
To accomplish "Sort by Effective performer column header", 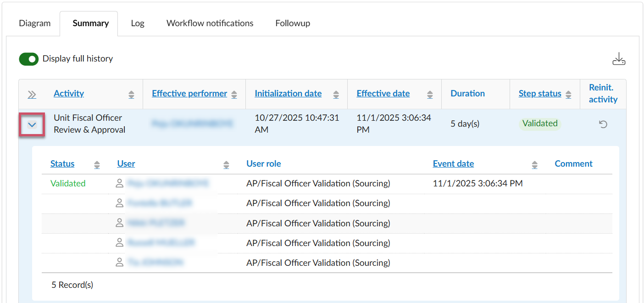I will pos(189,93).
